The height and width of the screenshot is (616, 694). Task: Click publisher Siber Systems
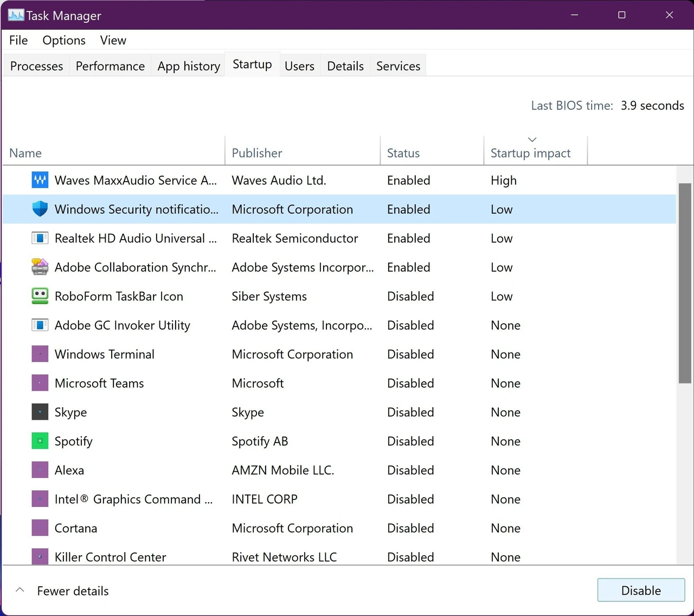click(x=269, y=296)
